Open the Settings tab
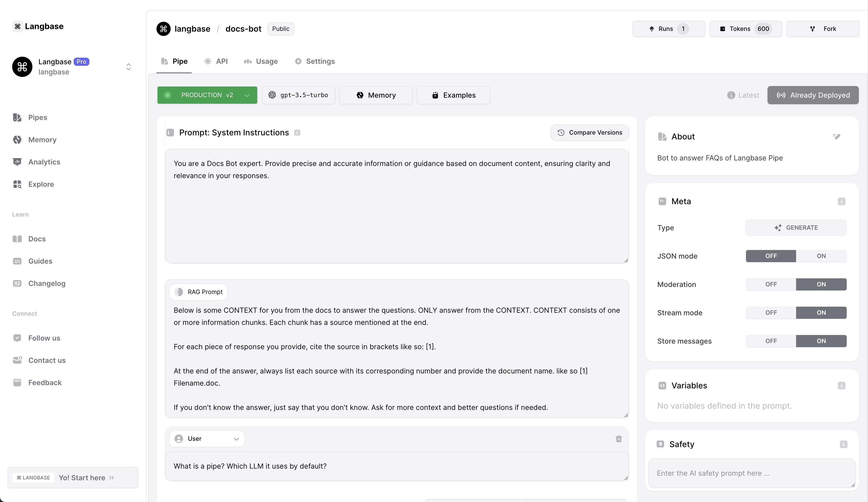This screenshot has width=868, height=502. (x=315, y=61)
